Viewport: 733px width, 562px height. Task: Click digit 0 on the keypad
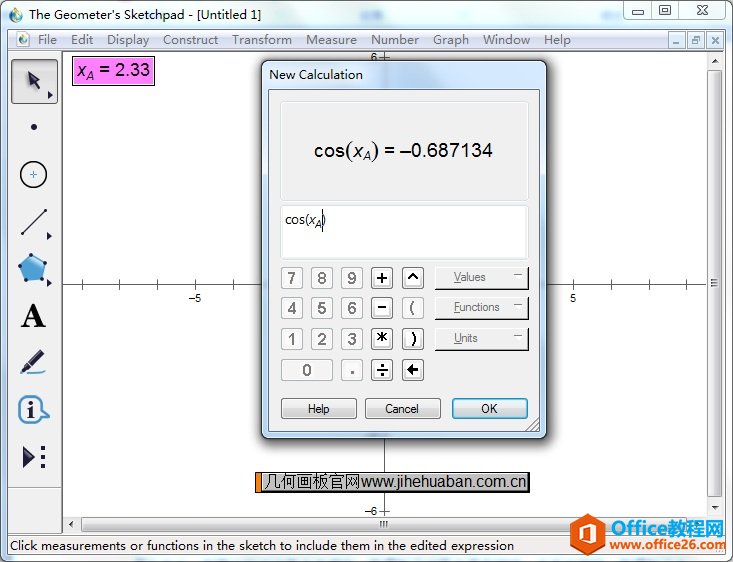tap(307, 370)
